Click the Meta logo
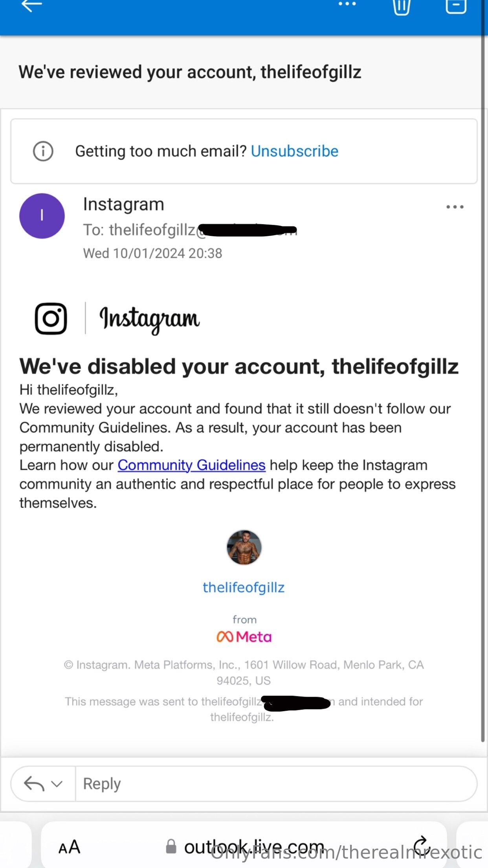This screenshot has width=488, height=868. (x=244, y=636)
